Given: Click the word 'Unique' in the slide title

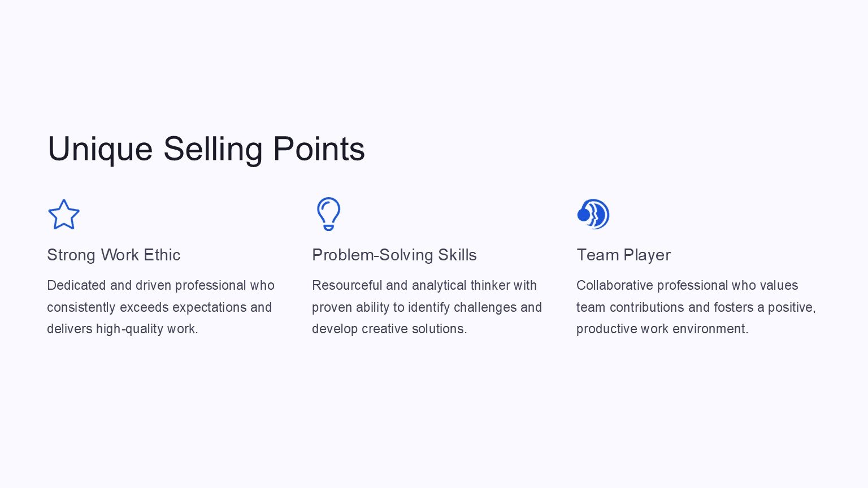Looking at the screenshot, I should click(100, 149).
